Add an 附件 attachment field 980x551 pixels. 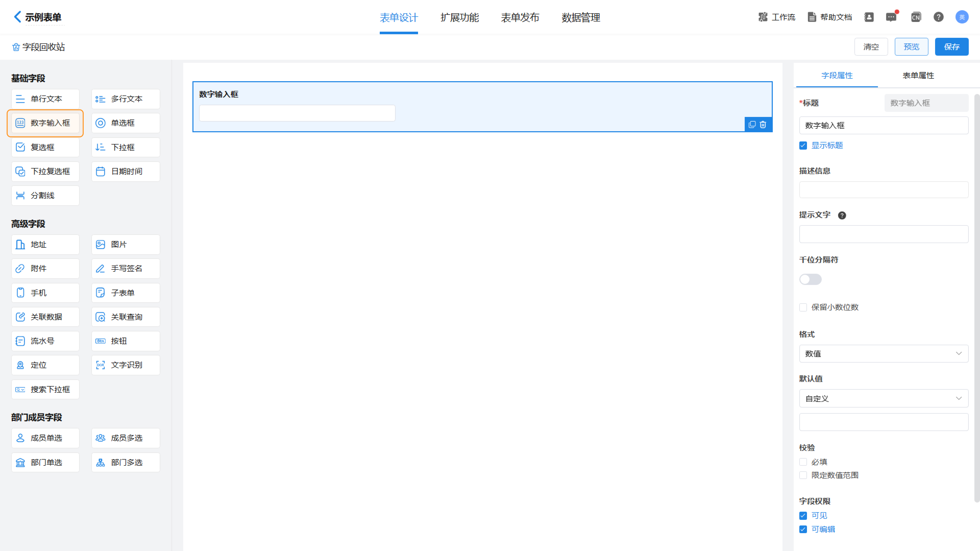[45, 269]
